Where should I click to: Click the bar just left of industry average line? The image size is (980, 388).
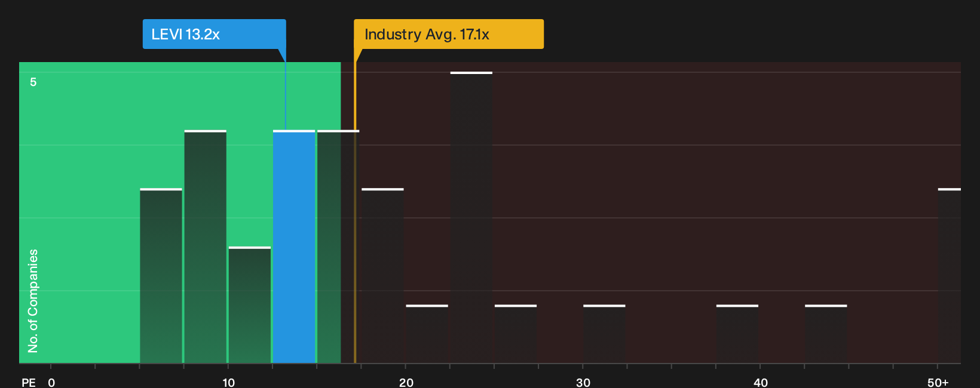338,247
